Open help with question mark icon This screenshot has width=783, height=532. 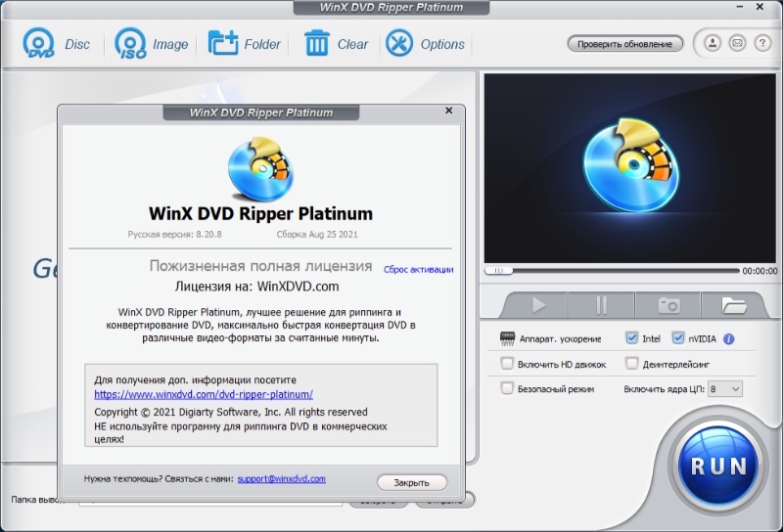point(760,43)
